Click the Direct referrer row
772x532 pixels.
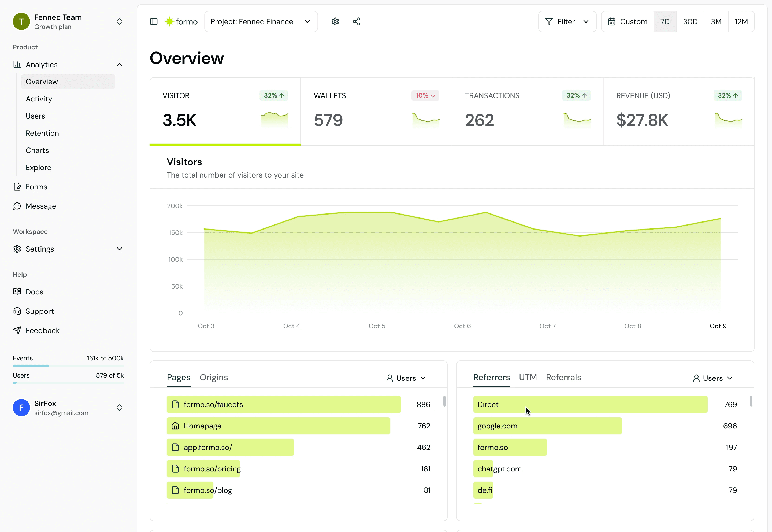tap(605, 404)
